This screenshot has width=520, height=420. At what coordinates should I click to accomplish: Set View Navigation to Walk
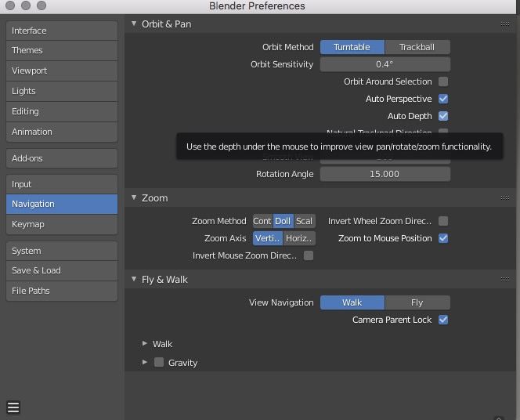coord(352,302)
